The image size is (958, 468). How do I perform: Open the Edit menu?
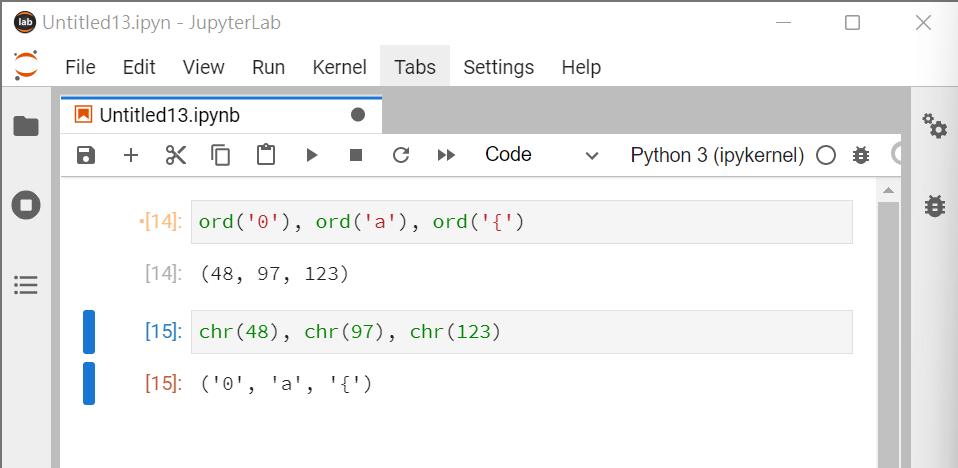tap(139, 67)
